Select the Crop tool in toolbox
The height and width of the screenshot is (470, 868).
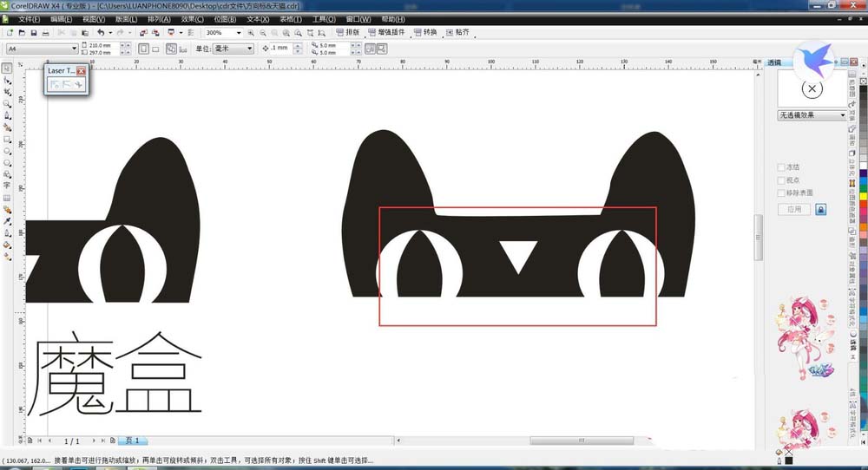click(7, 92)
